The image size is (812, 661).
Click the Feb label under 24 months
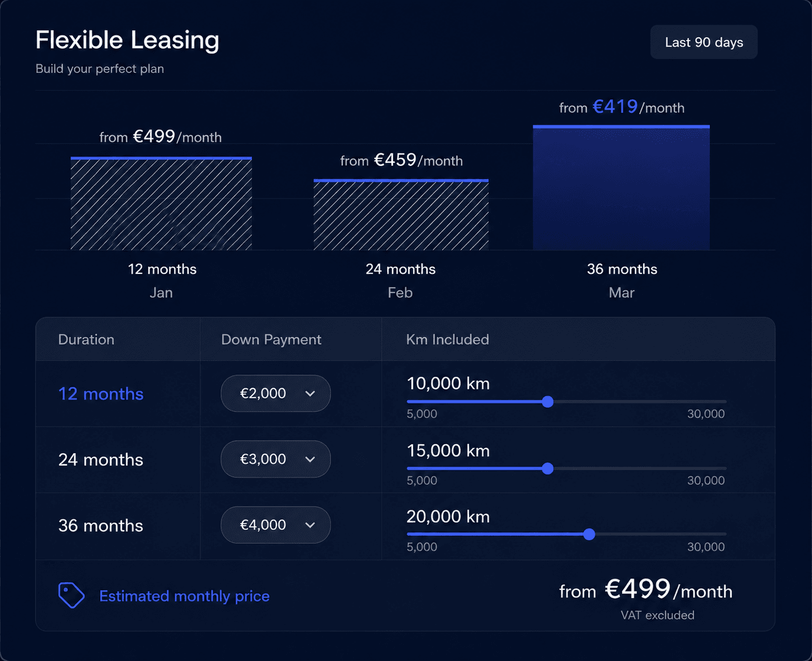pyautogui.click(x=400, y=293)
